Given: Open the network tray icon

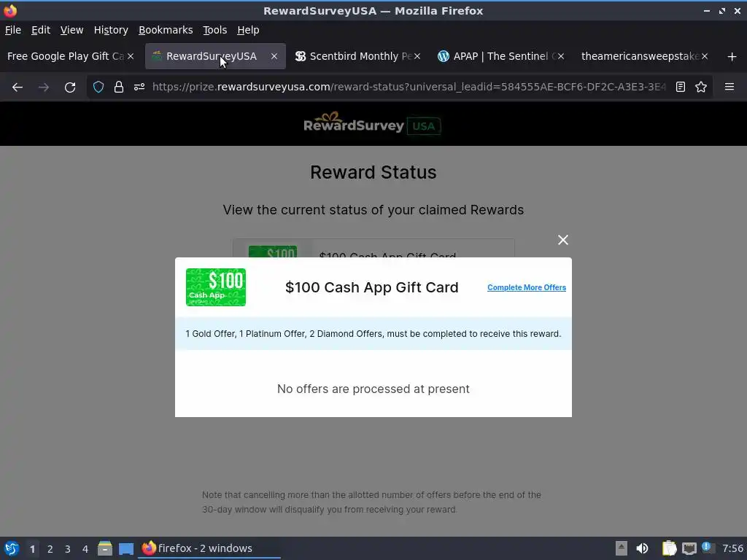Looking at the screenshot, I should (689, 548).
